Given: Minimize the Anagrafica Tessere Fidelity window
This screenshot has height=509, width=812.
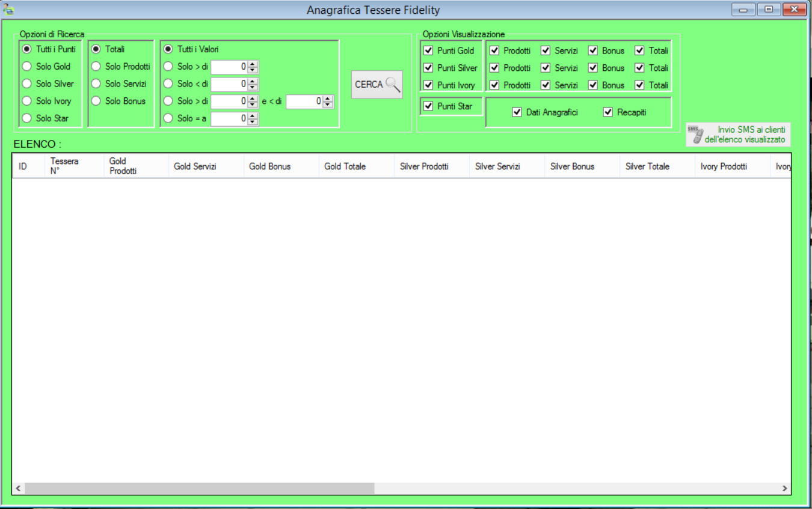Looking at the screenshot, I should pyautogui.click(x=743, y=10).
